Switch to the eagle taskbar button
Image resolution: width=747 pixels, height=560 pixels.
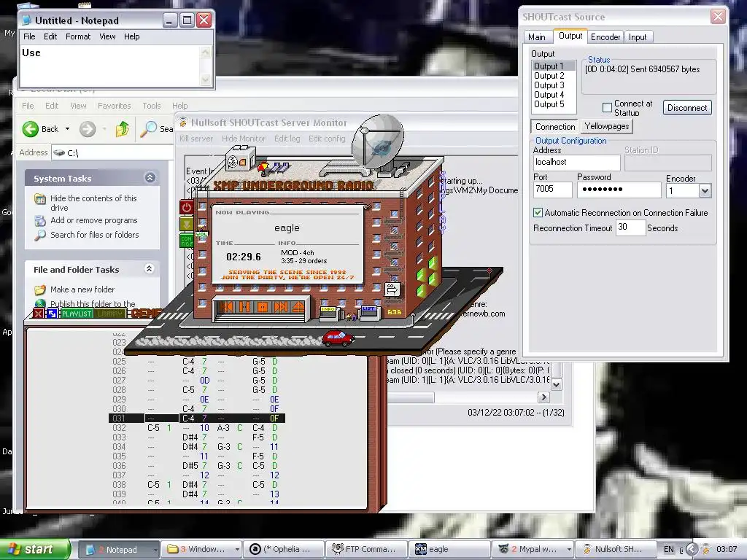pyautogui.click(x=449, y=549)
